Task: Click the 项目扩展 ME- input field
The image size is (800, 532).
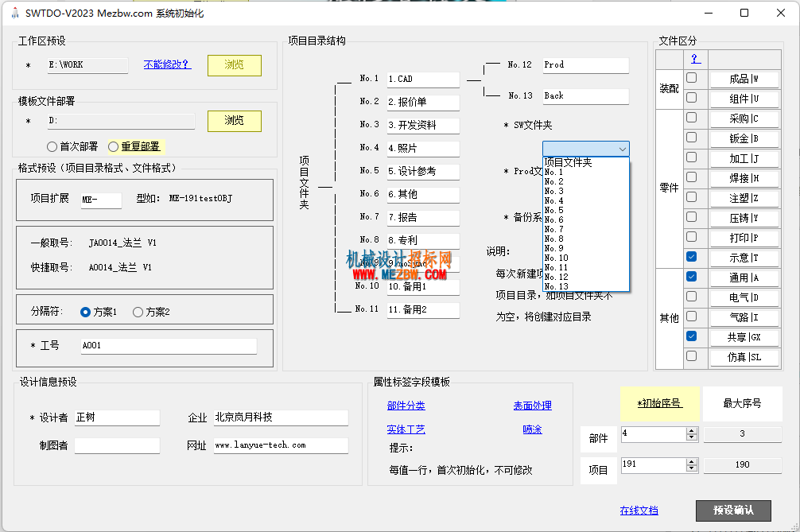Action: pyautogui.click(x=101, y=200)
